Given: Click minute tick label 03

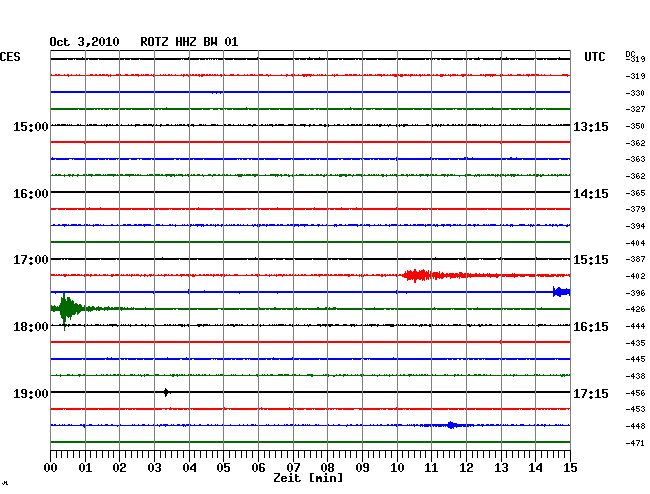Looking at the screenshot, I should (154, 468).
